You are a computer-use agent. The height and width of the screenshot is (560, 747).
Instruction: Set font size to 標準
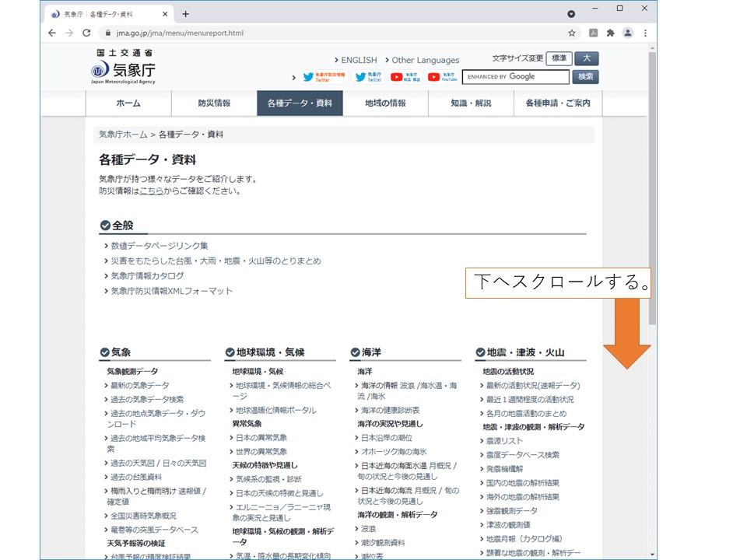559,58
